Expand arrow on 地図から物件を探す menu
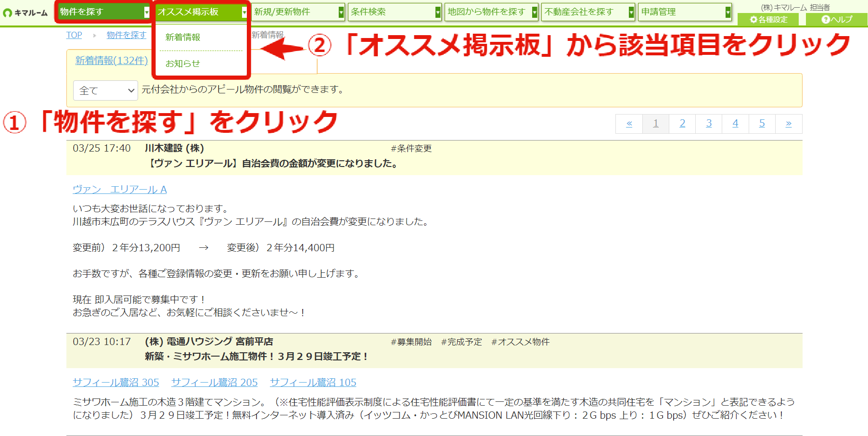Image resolution: width=868 pixels, height=436 pixels. [535, 12]
